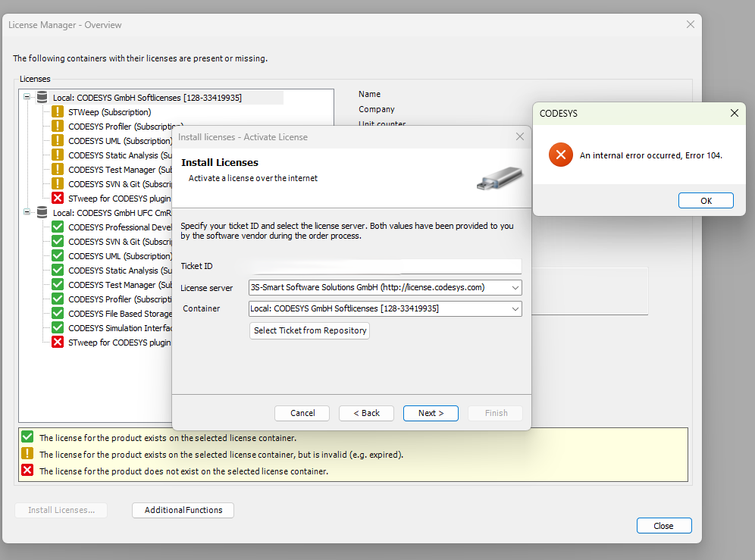Screen dimensions: 755x560
Task: Click the yellow warning icon next to CODESYS UML
Action: pyautogui.click(x=58, y=141)
